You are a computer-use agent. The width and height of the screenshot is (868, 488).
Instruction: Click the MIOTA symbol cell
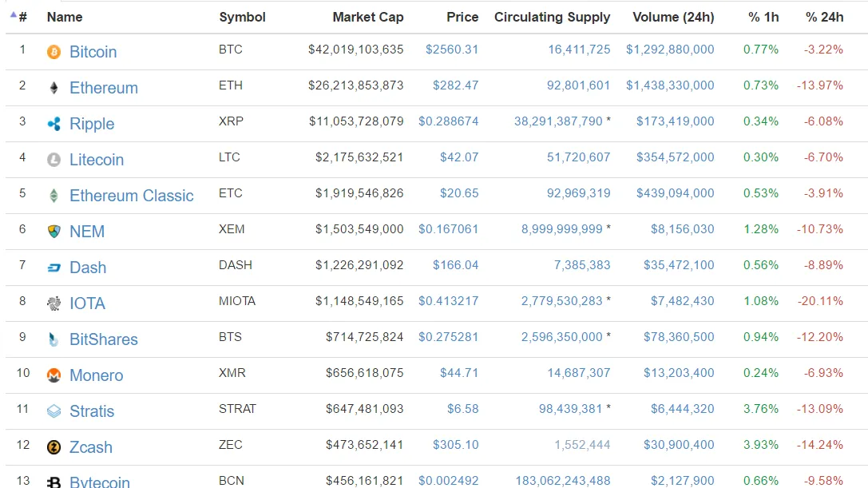(x=237, y=301)
